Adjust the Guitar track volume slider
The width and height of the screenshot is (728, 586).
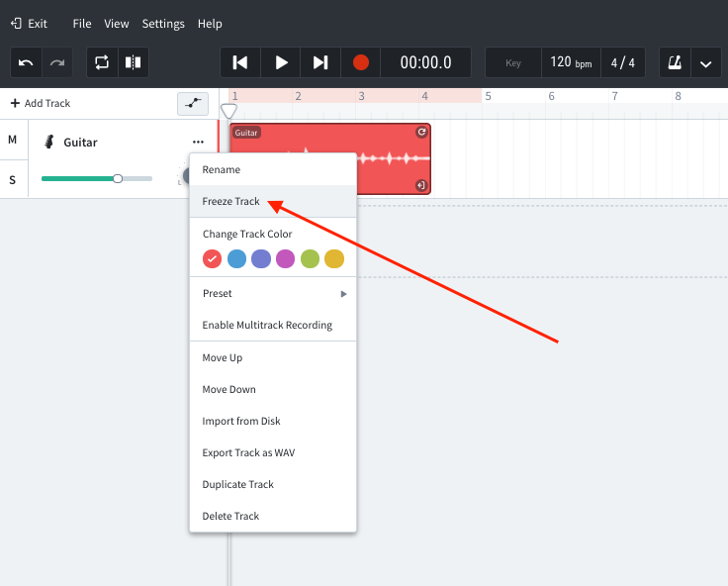click(x=97, y=178)
